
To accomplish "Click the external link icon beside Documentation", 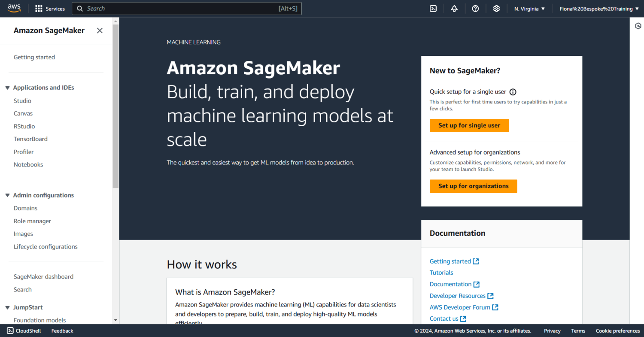I will tap(476, 284).
